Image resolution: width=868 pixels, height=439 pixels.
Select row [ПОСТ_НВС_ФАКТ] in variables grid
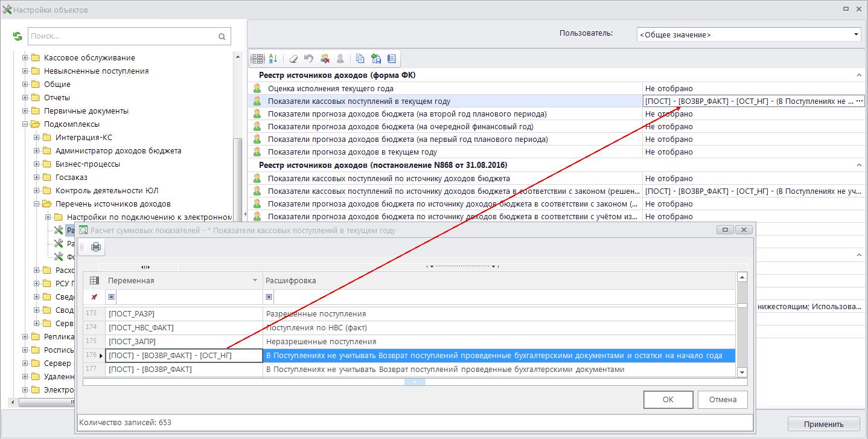(x=183, y=328)
